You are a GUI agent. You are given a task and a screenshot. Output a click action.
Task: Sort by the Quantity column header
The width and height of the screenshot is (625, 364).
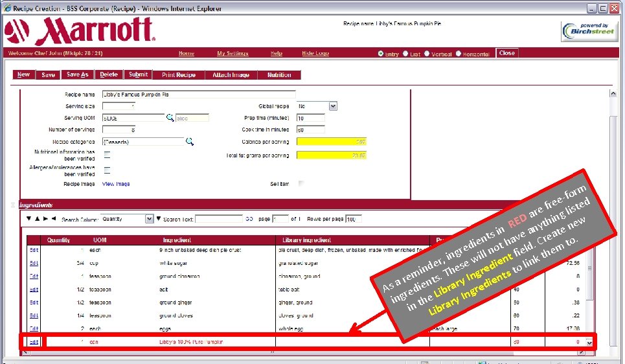[x=58, y=240]
